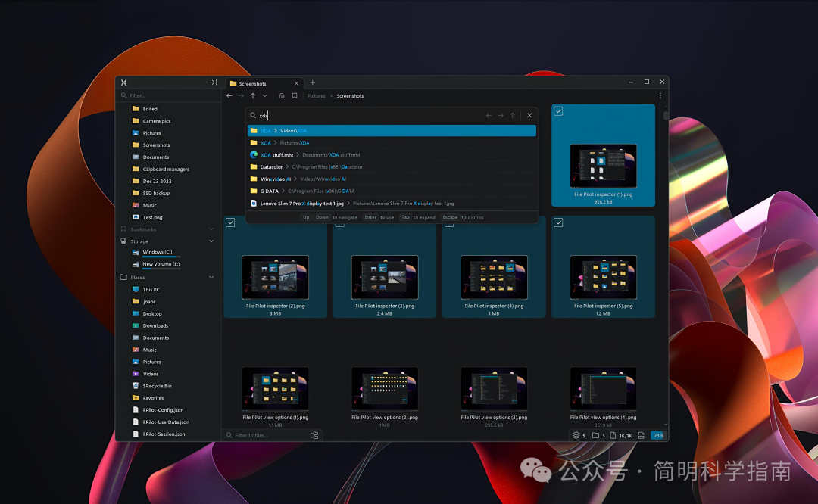This screenshot has width=818, height=504.
Task: Collapse the Storage section in sidebar
Action: [211, 241]
